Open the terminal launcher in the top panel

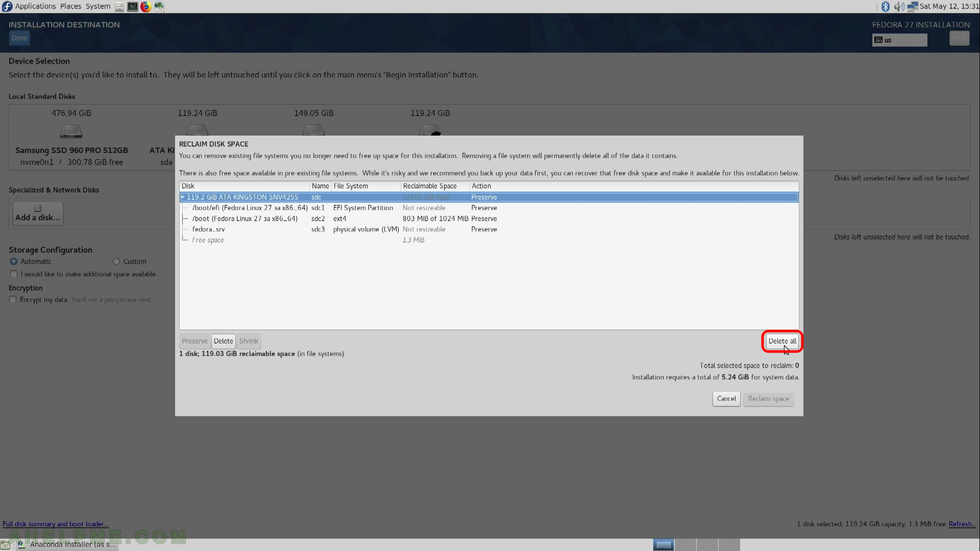pos(132,7)
